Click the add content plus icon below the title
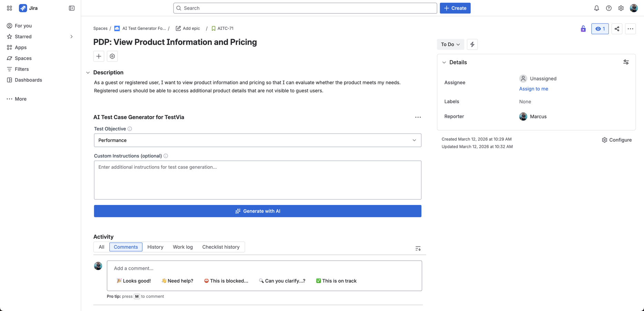Image resolution: width=644 pixels, height=311 pixels. (99, 56)
